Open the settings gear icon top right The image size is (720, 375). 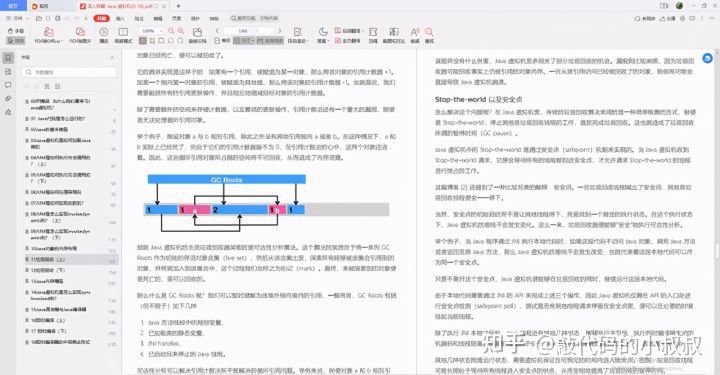point(683,18)
